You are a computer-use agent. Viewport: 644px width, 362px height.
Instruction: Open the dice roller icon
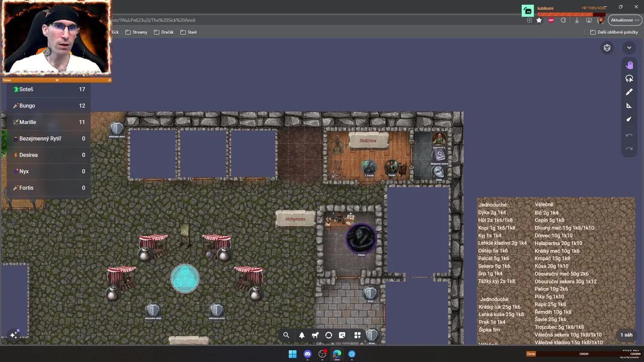tap(607, 48)
